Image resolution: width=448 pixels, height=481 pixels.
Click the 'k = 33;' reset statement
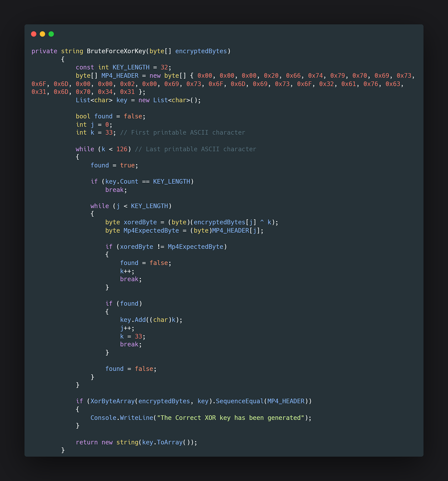(x=133, y=337)
